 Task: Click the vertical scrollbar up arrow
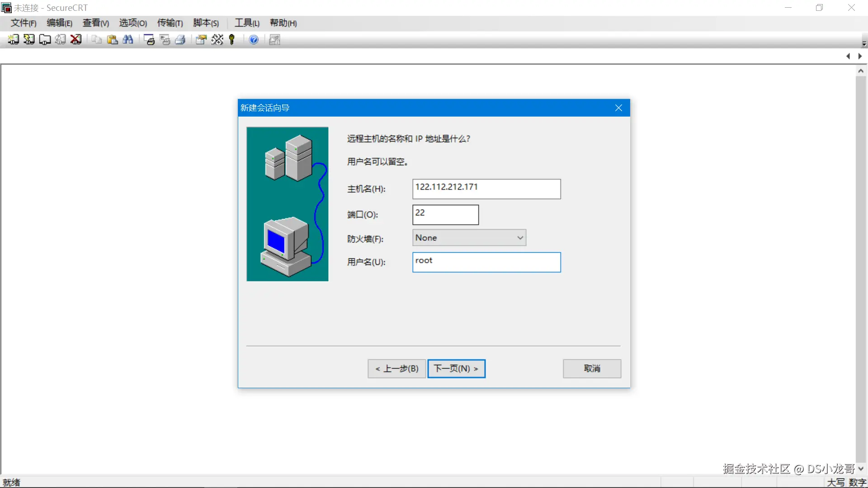click(x=861, y=70)
